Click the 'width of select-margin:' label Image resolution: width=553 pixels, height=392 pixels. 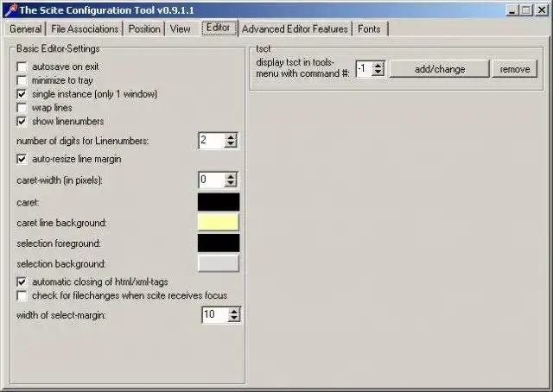pyautogui.click(x=61, y=315)
